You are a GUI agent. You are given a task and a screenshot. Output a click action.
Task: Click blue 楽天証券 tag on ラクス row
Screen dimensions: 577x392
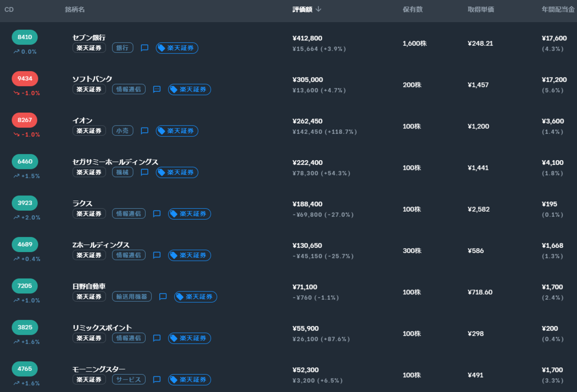point(189,214)
